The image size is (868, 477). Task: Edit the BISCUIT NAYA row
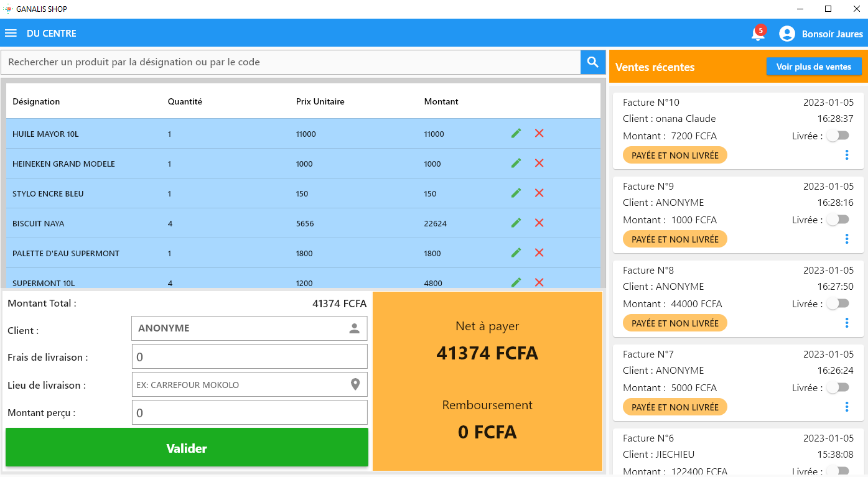(x=516, y=223)
